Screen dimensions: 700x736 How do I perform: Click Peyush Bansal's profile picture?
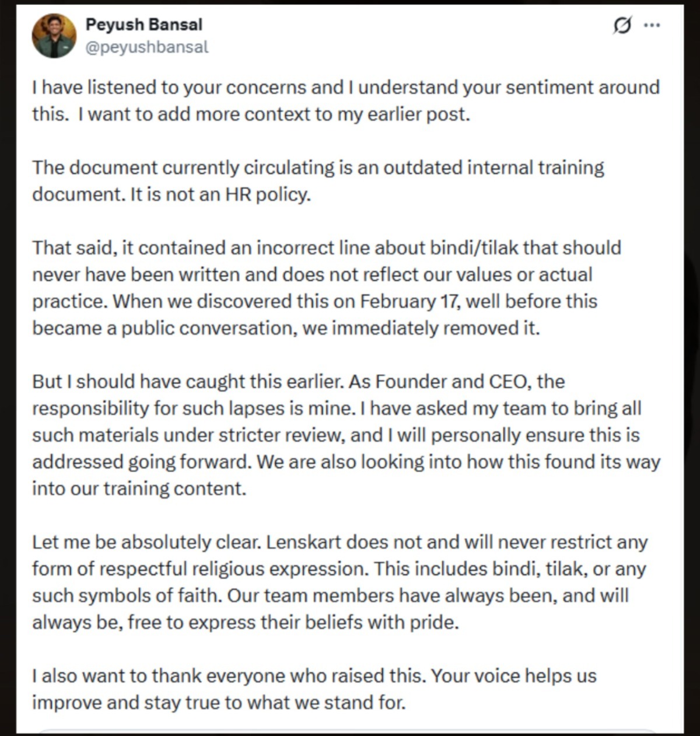pyautogui.click(x=54, y=36)
